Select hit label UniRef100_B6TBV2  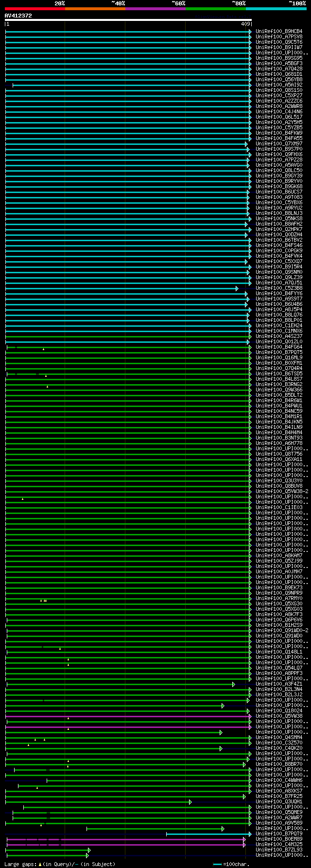279,240
